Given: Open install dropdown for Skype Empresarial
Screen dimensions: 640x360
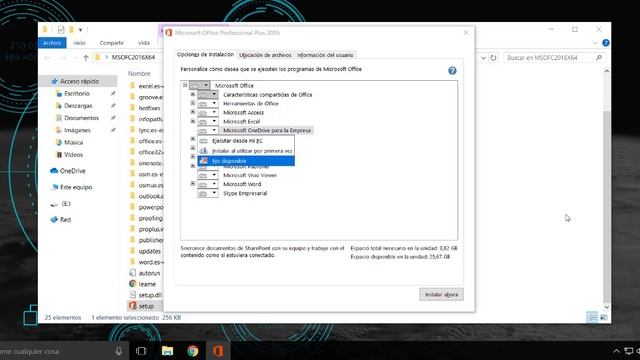Looking at the screenshot, I should tap(208, 193).
